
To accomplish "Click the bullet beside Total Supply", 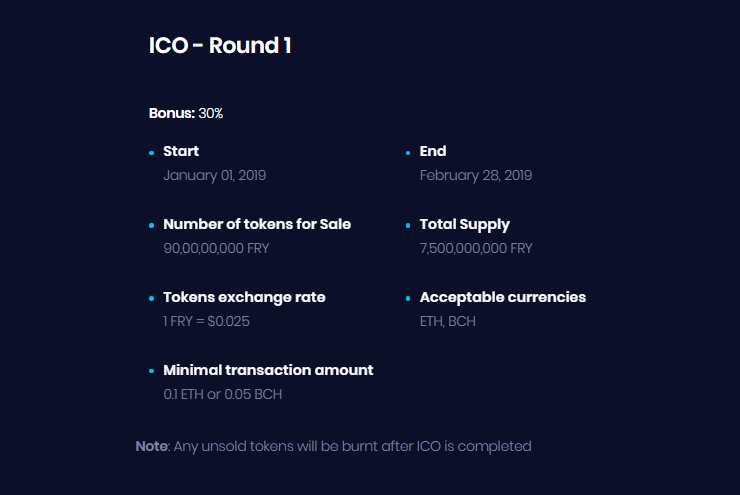I will [408, 226].
